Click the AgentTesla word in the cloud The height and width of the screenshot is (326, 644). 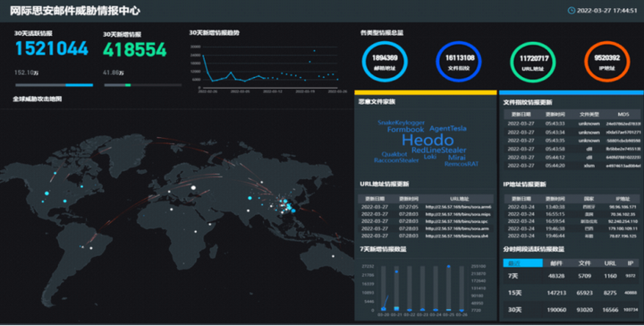point(448,128)
